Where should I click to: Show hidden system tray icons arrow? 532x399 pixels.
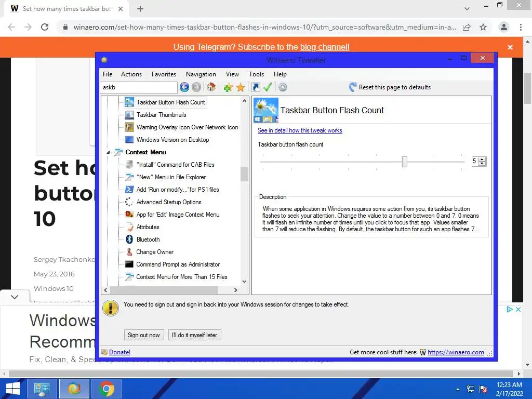pyautogui.click(x=458, y=389)
